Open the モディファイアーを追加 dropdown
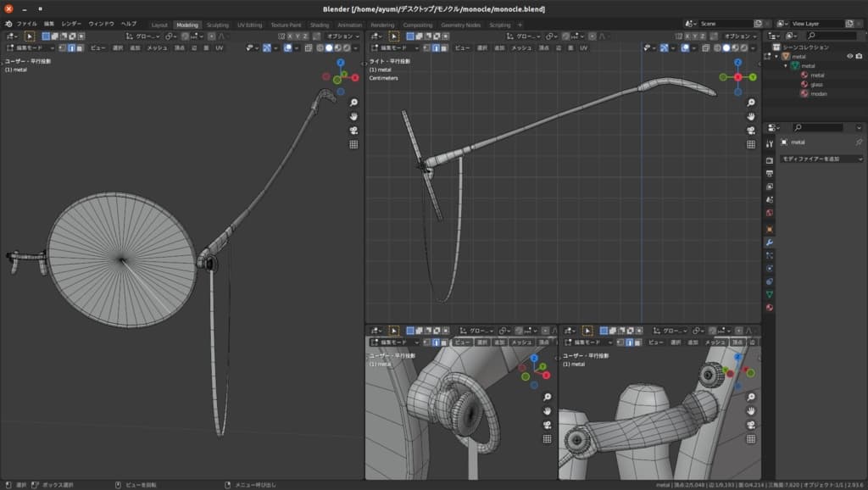The height and width of the screenshot is (490, 868). pyautogui.click(x=821, y=159)
